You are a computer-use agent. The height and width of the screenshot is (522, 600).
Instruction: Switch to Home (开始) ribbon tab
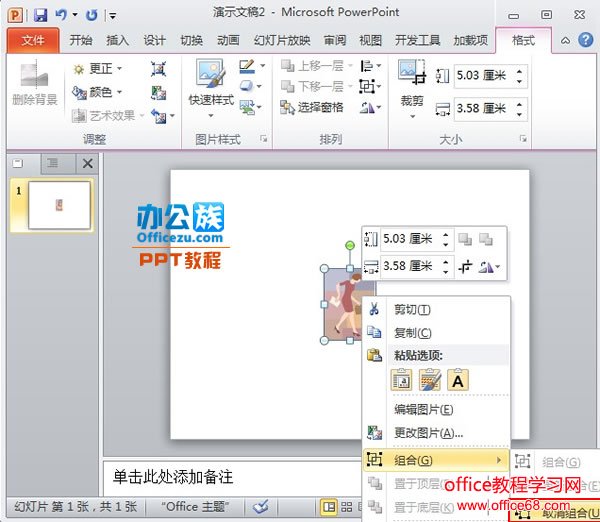(81, 40)
